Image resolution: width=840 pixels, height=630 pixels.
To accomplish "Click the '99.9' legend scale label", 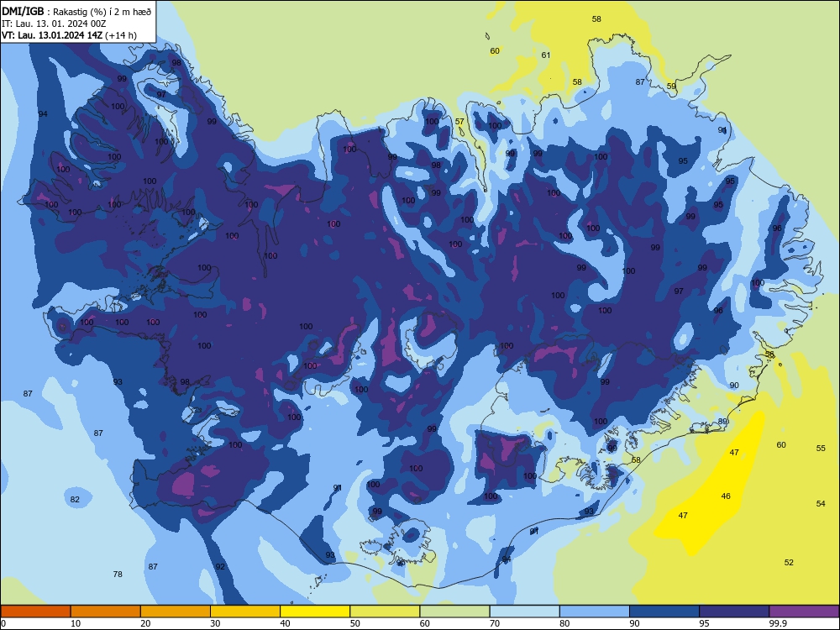I will click(x=778, y=623).
